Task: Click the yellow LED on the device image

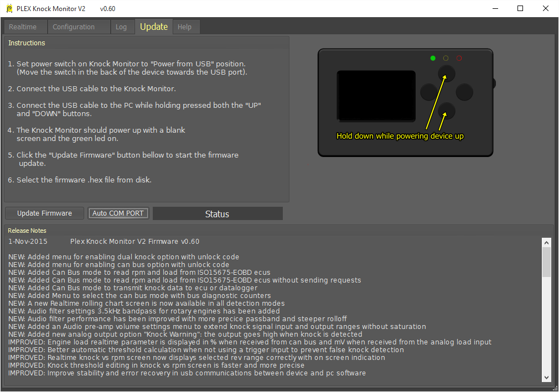Action: 446,58
